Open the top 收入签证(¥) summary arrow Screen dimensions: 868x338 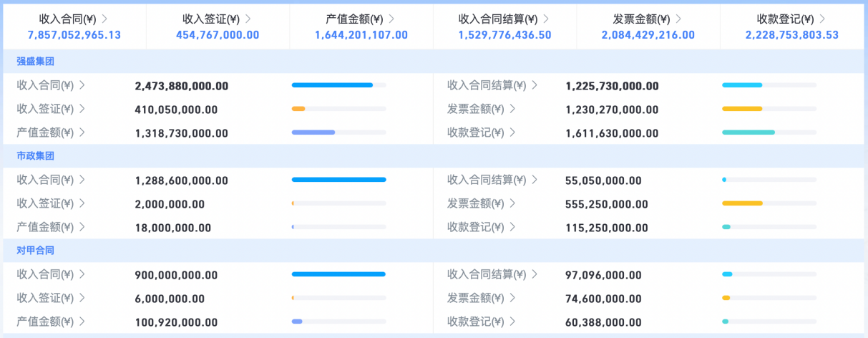click(x=248, y=19)
